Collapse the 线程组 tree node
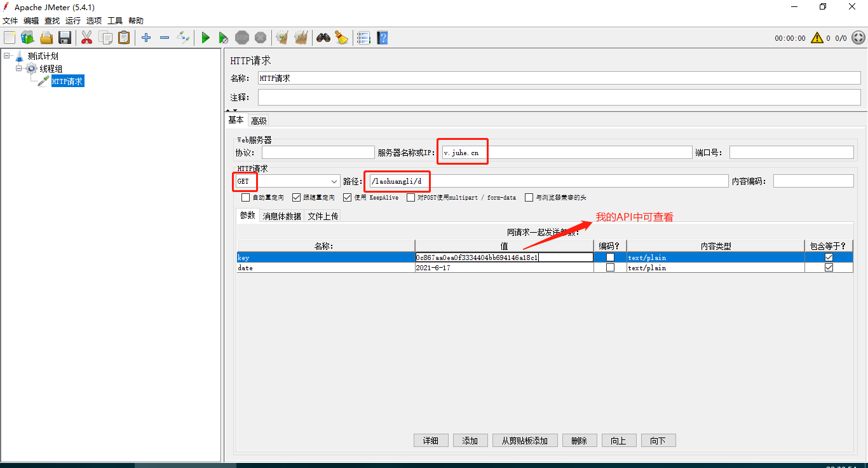 pyautogui.click(x=19, y=69)
